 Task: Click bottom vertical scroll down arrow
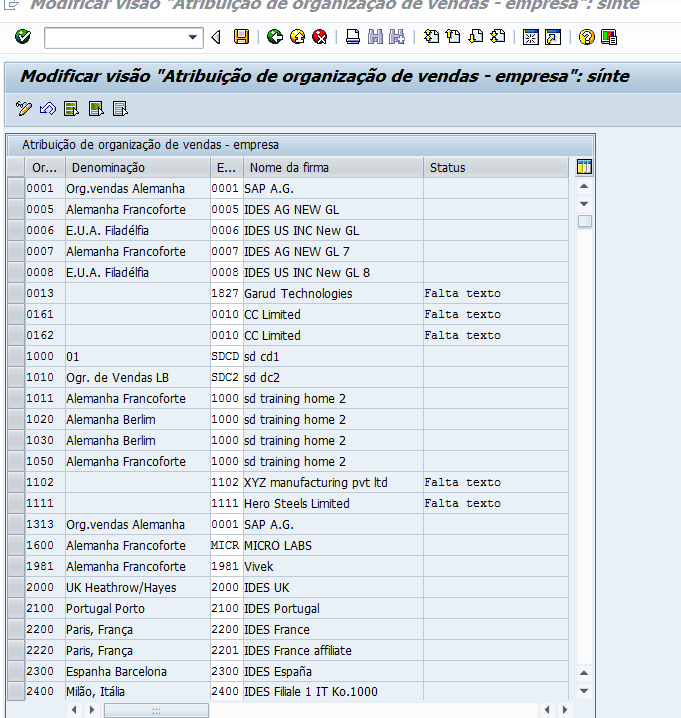[x=584, y=691]
